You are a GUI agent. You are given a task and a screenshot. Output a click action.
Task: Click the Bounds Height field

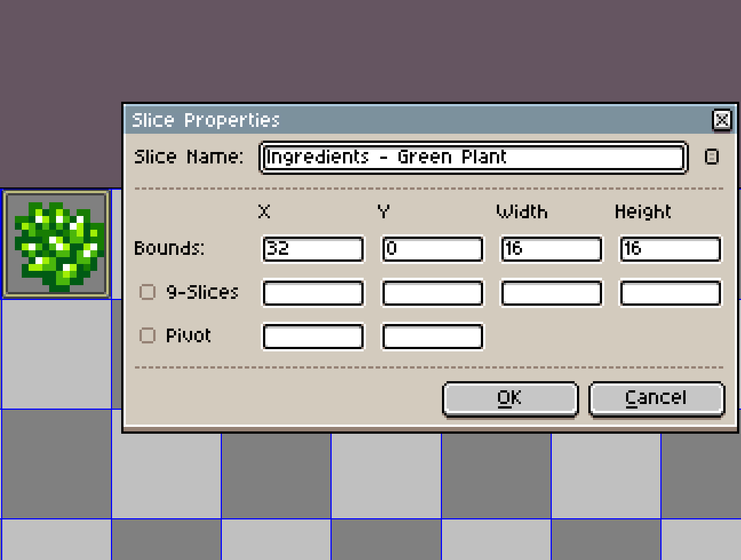(670, 249)
